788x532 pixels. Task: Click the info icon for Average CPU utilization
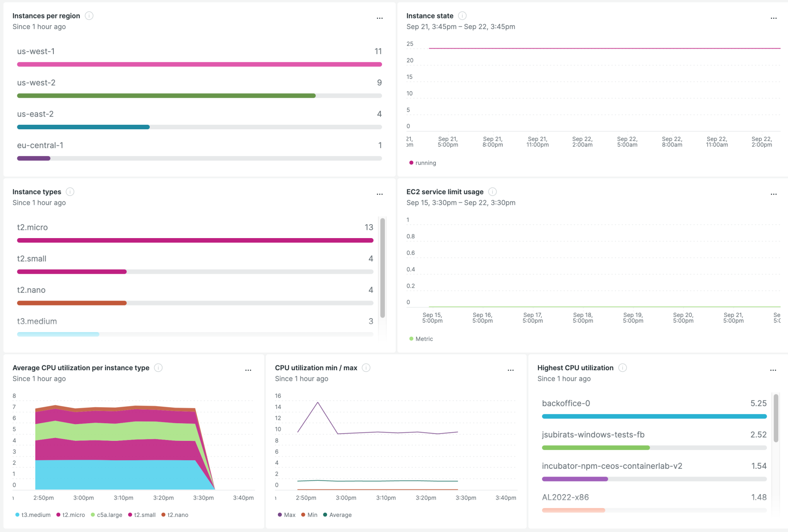point(158,368)
